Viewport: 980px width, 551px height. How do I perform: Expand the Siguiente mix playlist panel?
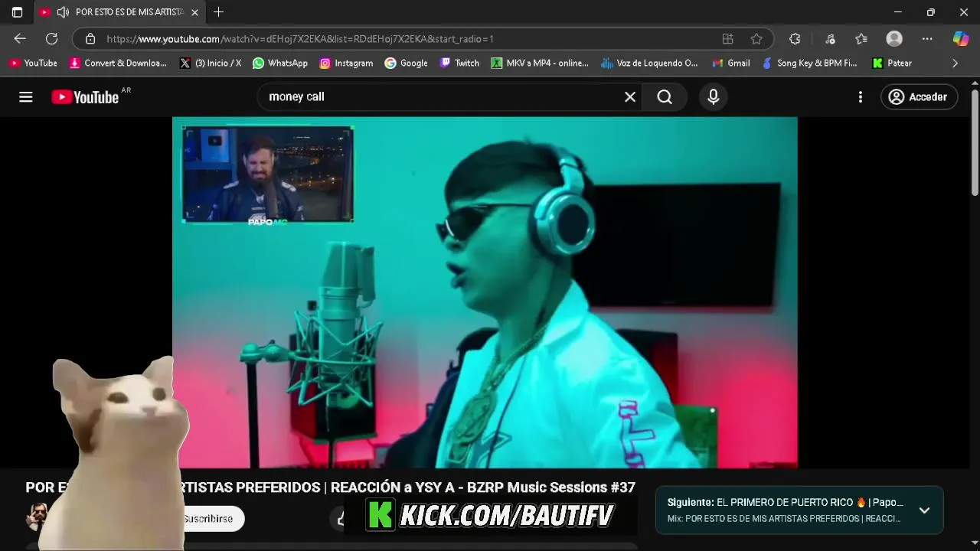coord(924,510)
